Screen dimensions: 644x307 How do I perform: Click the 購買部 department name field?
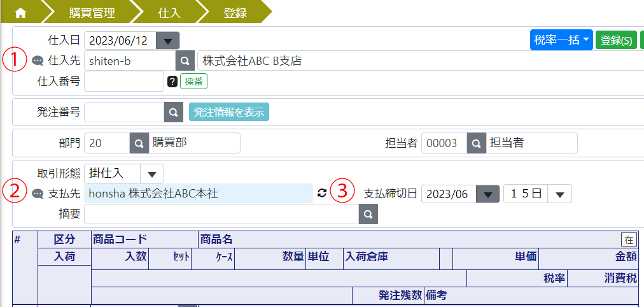click(x=194, y=143)
